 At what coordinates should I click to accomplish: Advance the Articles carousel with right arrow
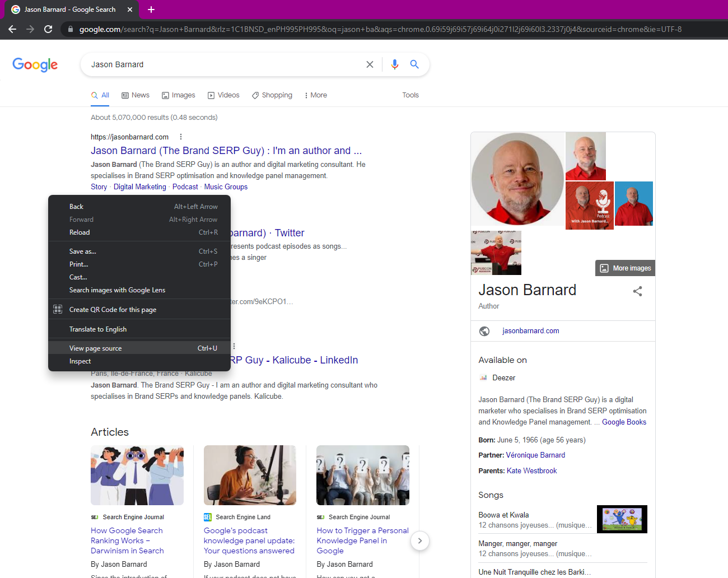[x=420, y=540]
